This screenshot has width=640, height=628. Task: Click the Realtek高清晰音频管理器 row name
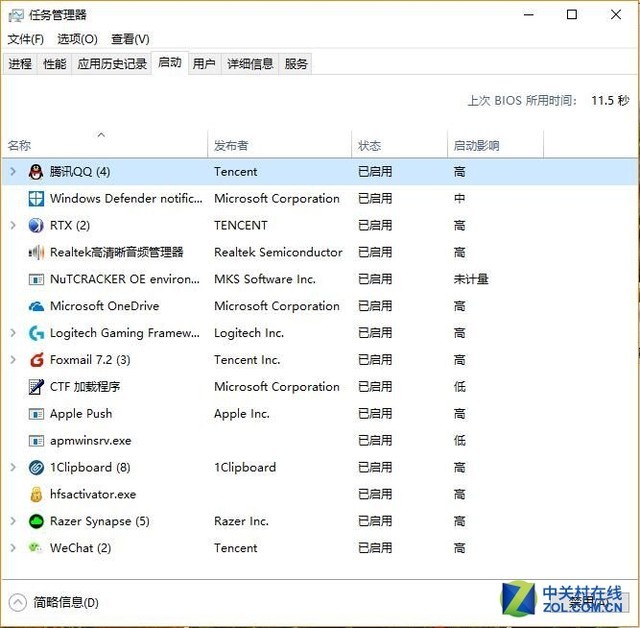[117, 252]
